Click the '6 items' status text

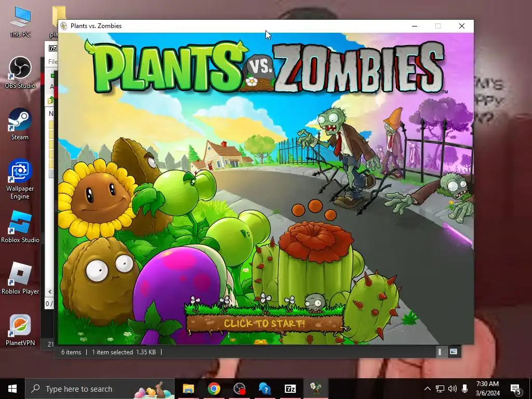[x=71, y=352]
